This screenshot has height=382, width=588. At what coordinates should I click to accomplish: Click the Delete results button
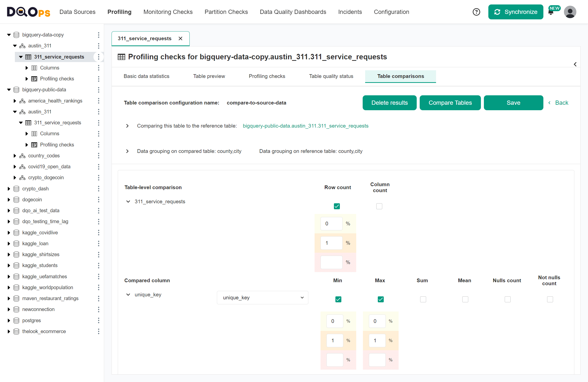(389, 103)
